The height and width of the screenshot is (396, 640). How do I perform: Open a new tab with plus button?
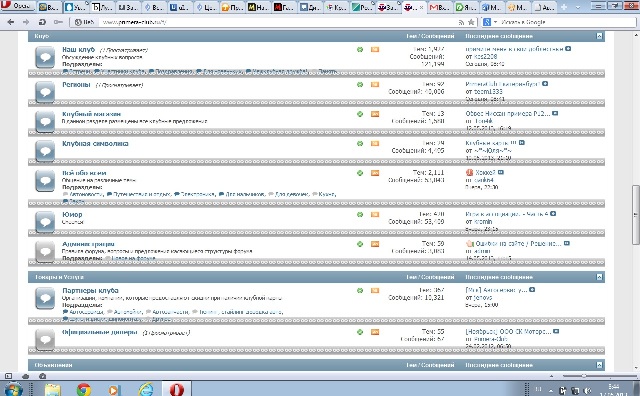point(564,7)
